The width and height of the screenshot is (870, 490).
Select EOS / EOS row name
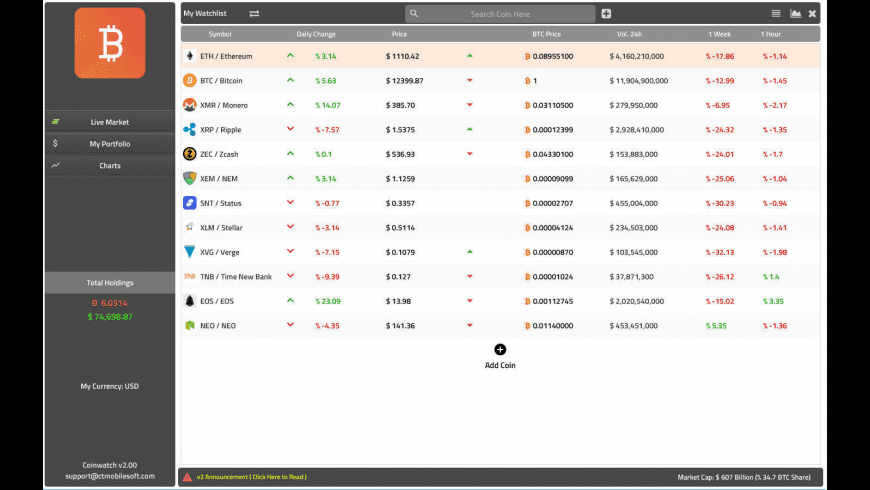coord(217,301)
